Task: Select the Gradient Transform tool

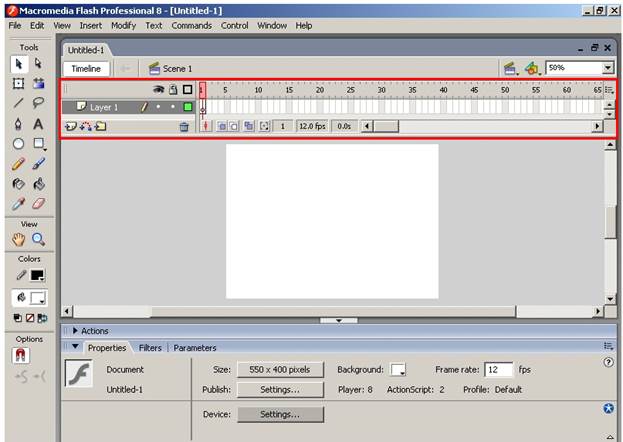Action: point(39,83)
